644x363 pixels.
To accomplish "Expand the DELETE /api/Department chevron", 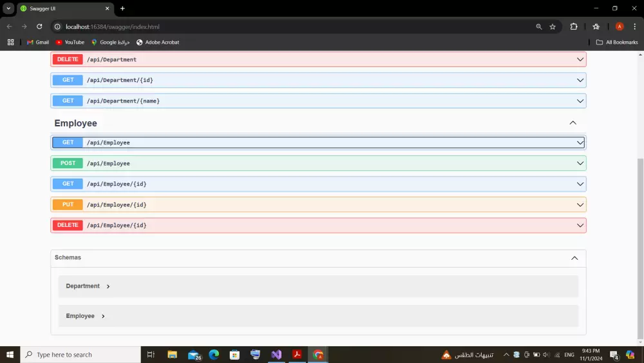I will pos(580,59).
